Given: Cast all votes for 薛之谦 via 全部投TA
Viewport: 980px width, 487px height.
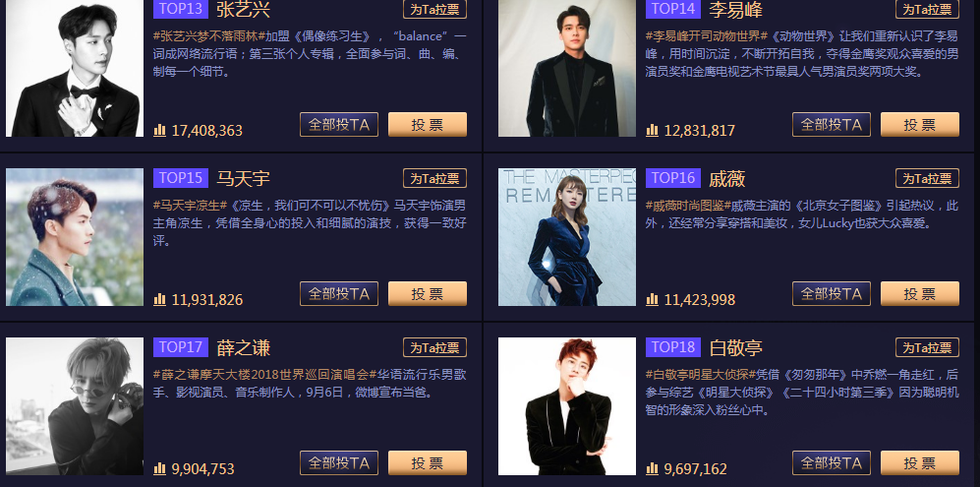Looking at the screenshot, I should 339,462.
